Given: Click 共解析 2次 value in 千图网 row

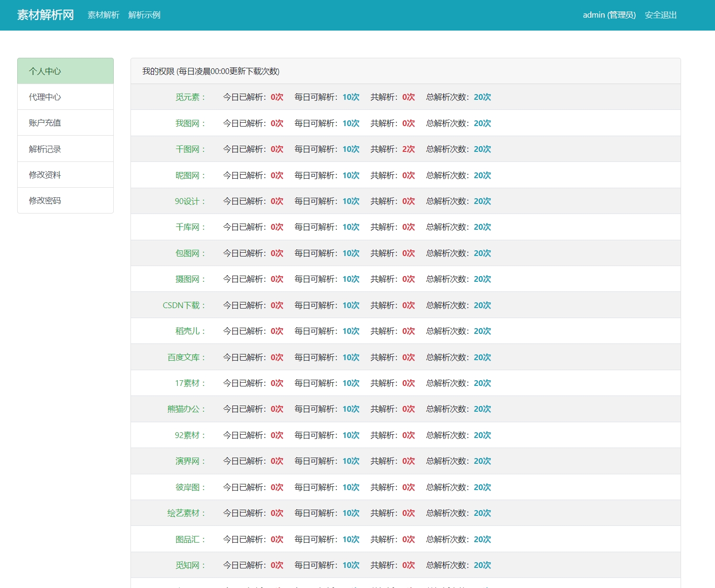Looking at the screenshot, I should [409, 149].
